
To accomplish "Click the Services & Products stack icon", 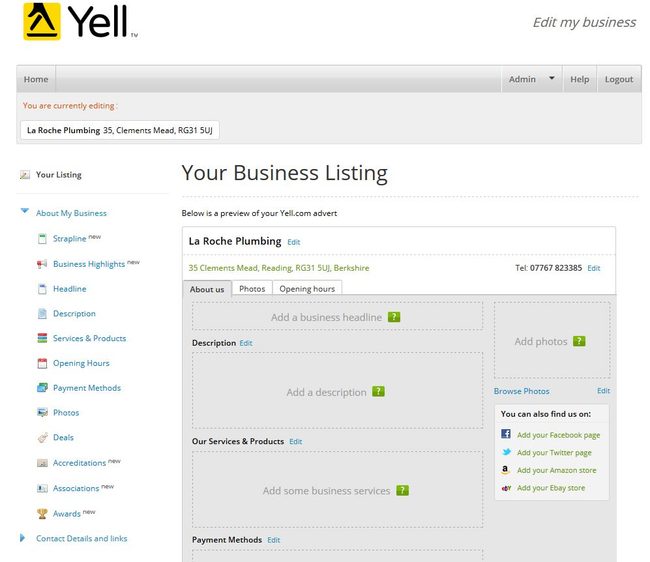I will click(x=42, y=338).
